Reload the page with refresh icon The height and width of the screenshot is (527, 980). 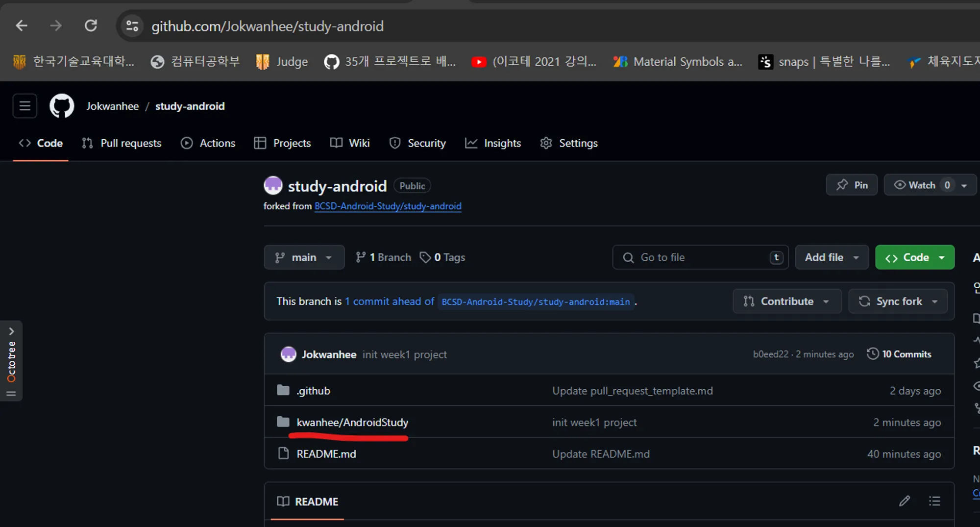point(91,26)
